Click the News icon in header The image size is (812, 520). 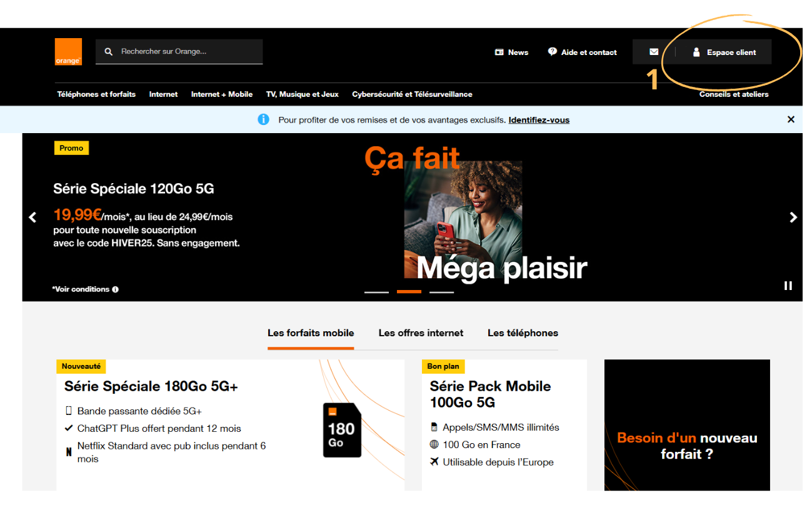499,52
